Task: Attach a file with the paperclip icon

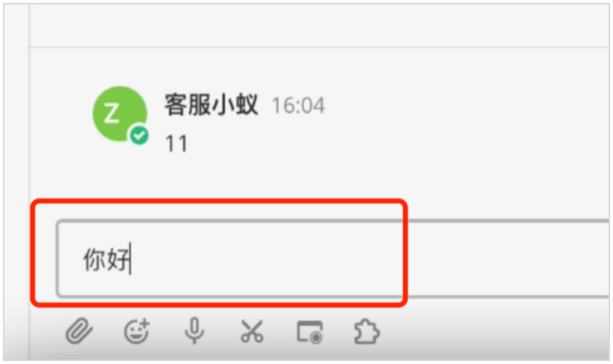Action: tap(79, 331)
